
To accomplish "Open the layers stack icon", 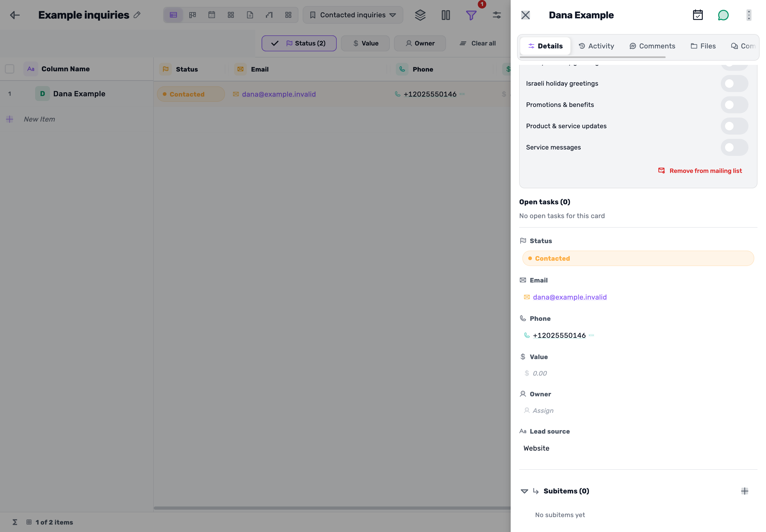I will [420, 15].
